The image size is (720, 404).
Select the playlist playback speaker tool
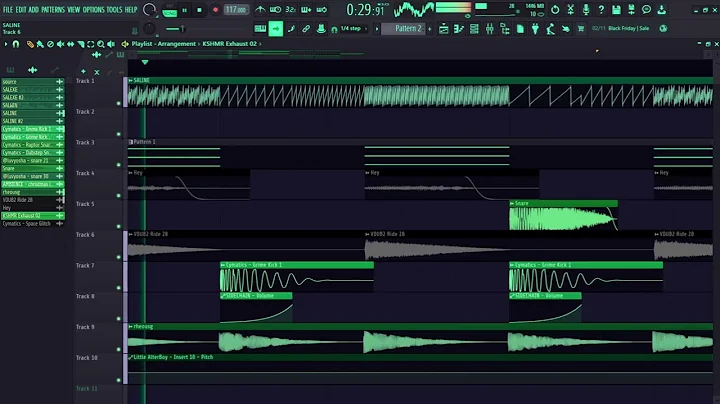click(111, 44)
